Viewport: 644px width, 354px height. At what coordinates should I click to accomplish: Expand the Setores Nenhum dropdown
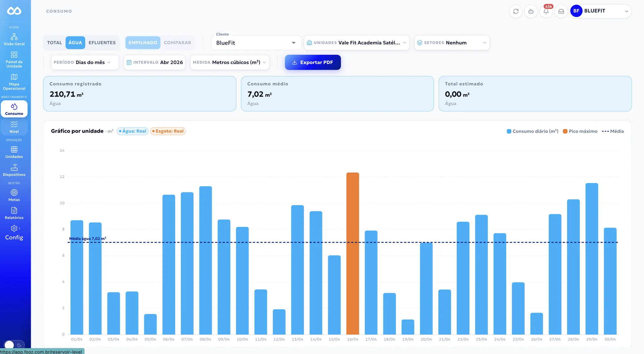tap(452, 43)
